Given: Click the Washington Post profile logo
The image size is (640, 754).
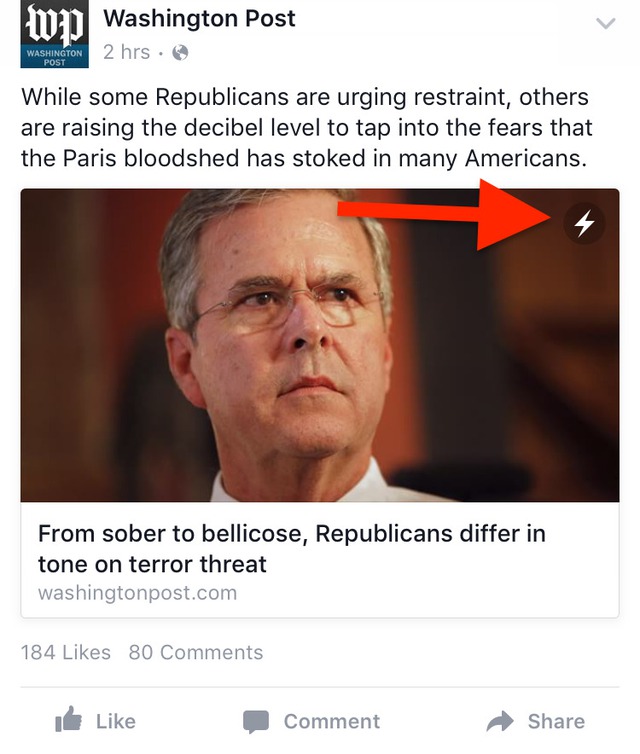Looking at the screenshot, I should pos(54,36).
